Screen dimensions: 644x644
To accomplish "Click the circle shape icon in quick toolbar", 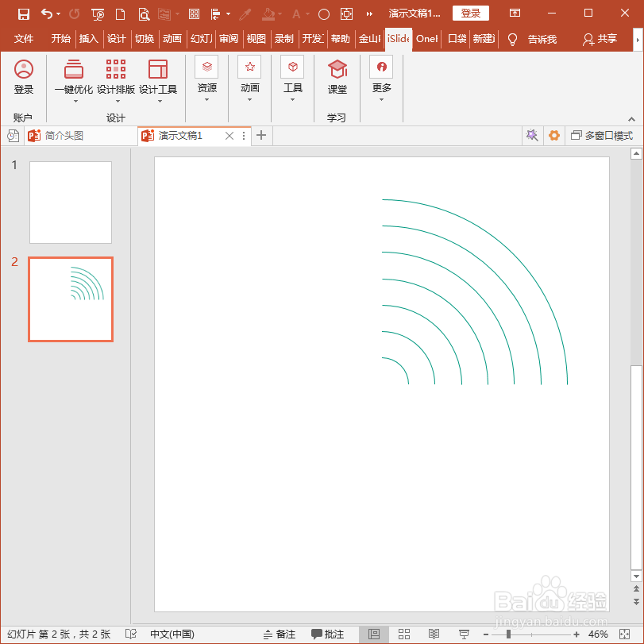I will coord(324,14).
